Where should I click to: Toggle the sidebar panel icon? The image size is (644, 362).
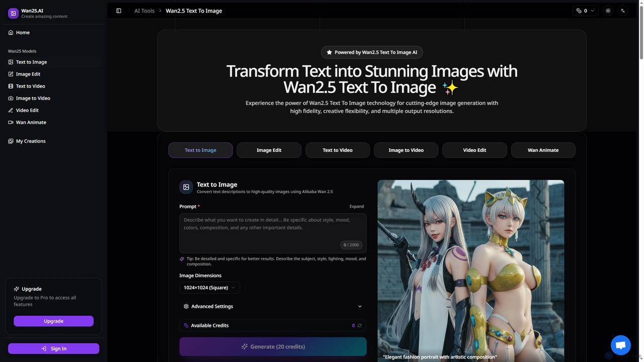tap(119, 11)
